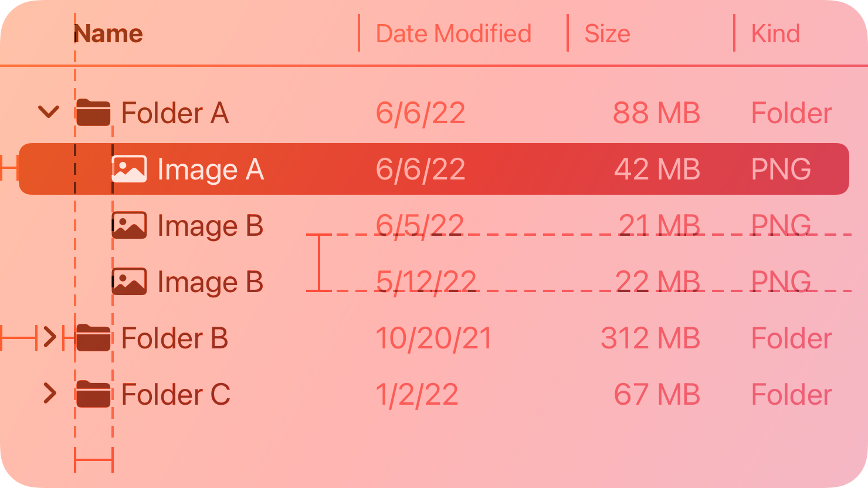The width and height of the screenshot is (868, 488).
Task: Collapse Folder A using its chevron
Action: [x=49, y=113]
